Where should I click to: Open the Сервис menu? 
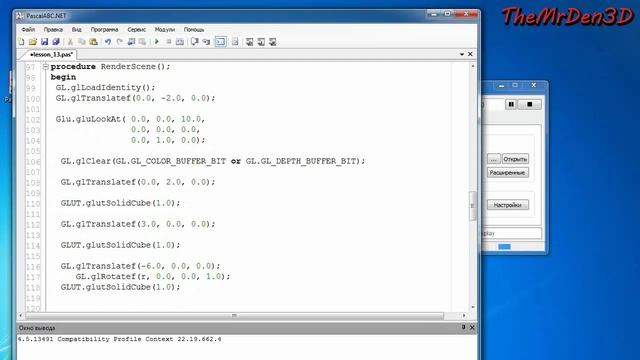(136, 29)
